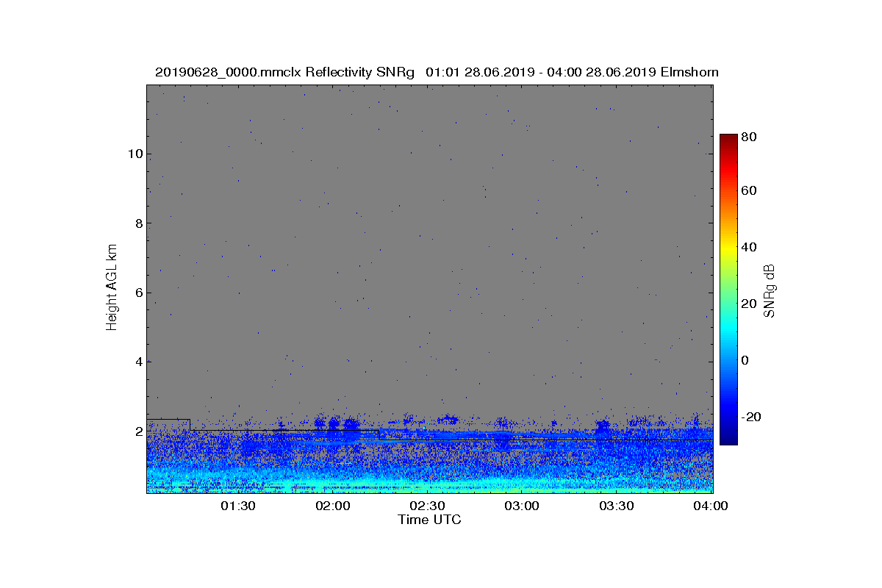Click the height tick label 6
This screenshot has height=588, width=882.
click(137, 293)
